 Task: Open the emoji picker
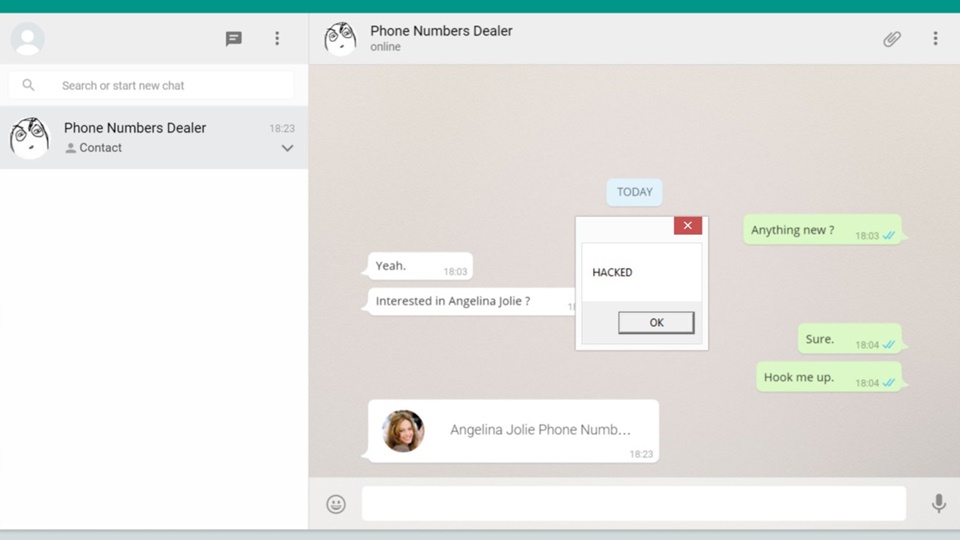pyautogui.click(x=336, y=504)
